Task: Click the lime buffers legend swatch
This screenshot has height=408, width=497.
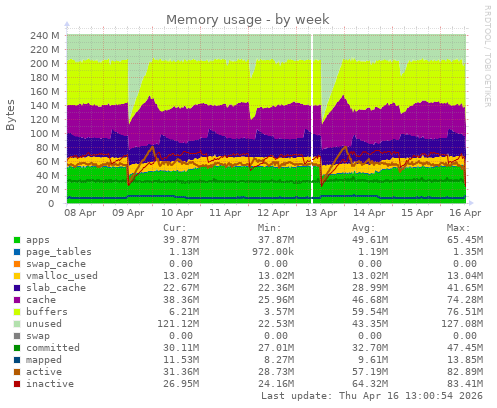Action: 17,312
